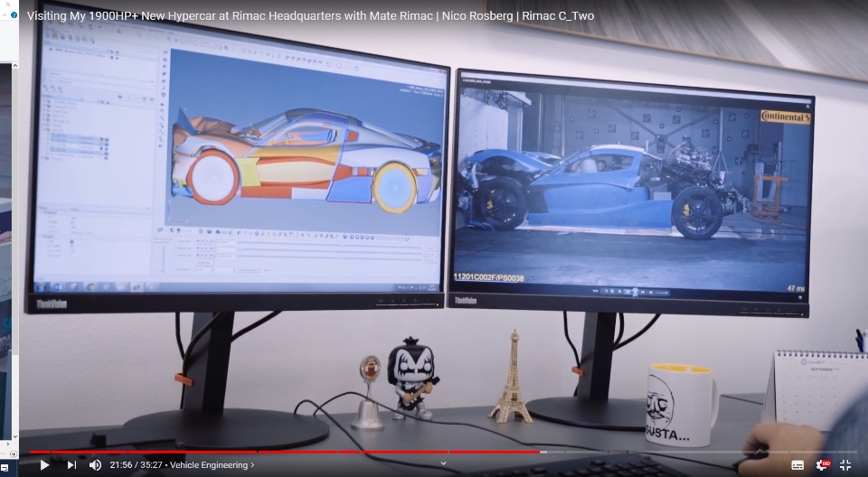Click the 21:56 / 35:27 time display

pyautogui.click(x=137, y=465)
